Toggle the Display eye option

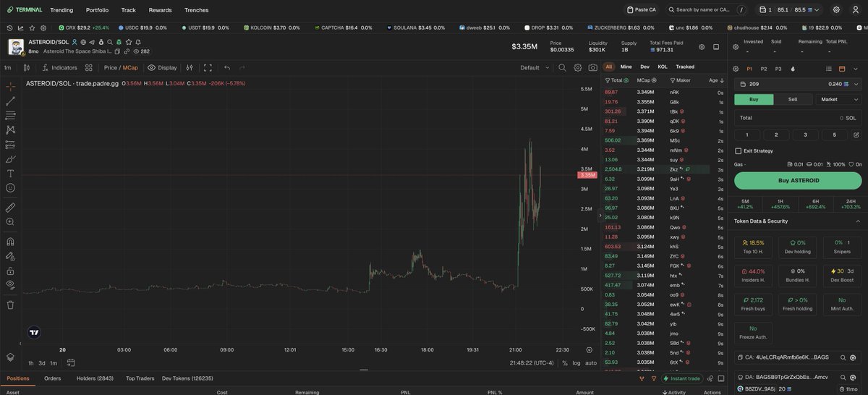click(x=162, y=67)
